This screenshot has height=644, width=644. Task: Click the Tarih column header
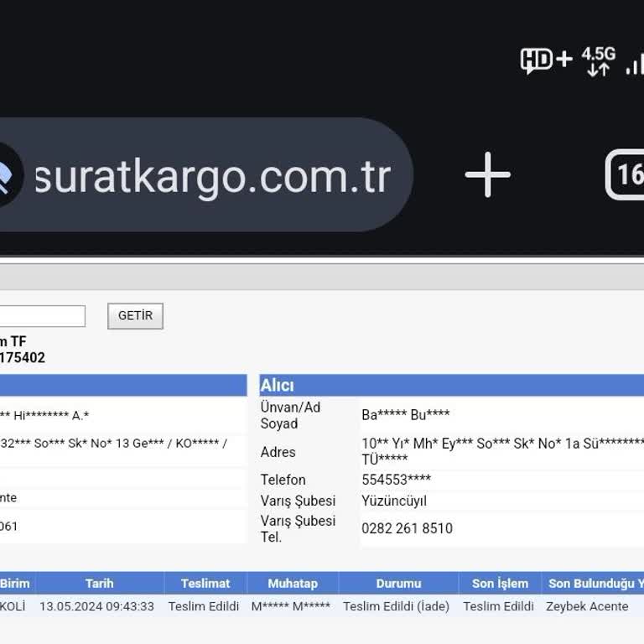(x=100, y=584)
